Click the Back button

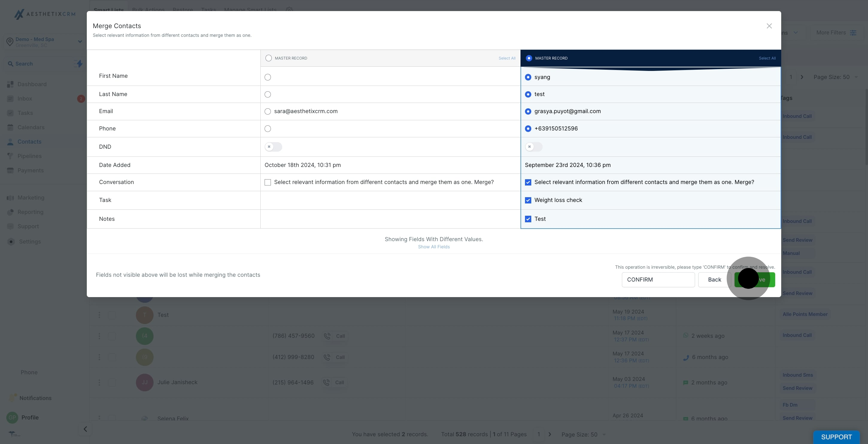[x=714, y=280]
